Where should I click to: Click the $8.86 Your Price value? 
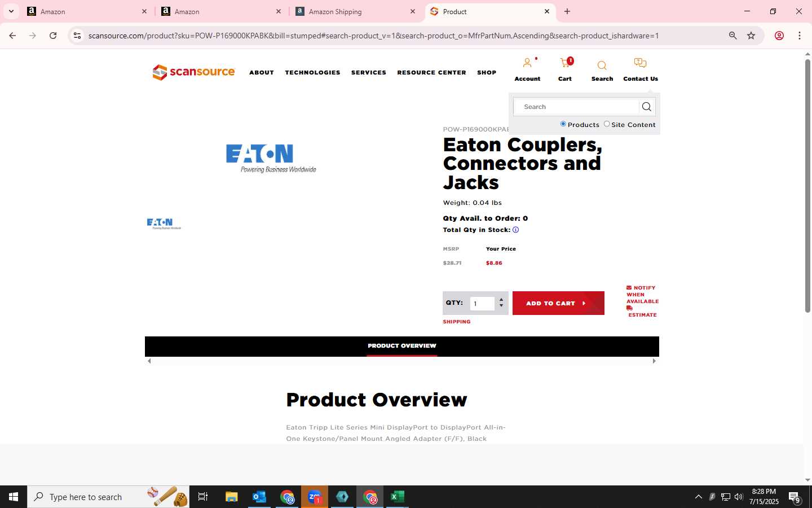[494, 263]
